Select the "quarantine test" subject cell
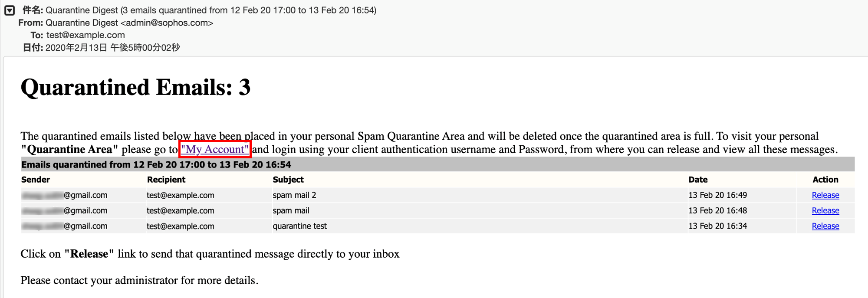Image resolution: width=868 pixels, height=298 pixels. point(480,226)
